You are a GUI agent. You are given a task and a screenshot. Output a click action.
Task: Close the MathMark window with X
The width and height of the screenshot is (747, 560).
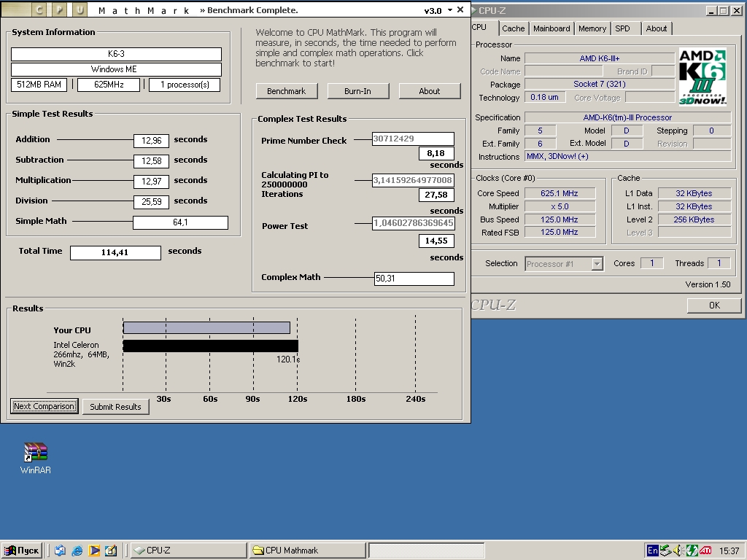[x=460, y=9]
